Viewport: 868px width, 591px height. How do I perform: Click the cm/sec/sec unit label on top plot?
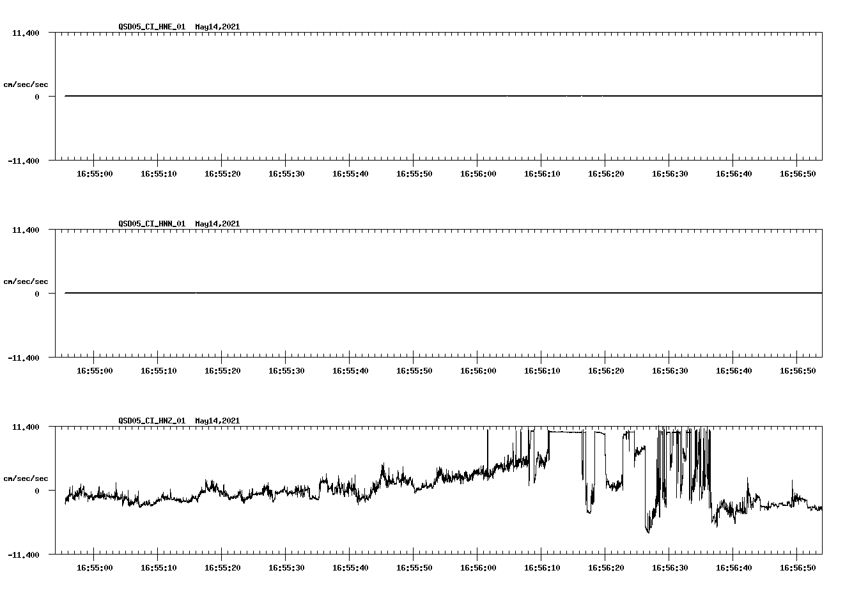[x=26, y=83]
